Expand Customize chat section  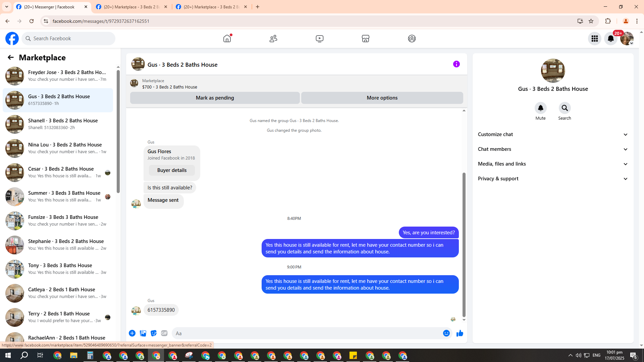[x=553, y=134]
